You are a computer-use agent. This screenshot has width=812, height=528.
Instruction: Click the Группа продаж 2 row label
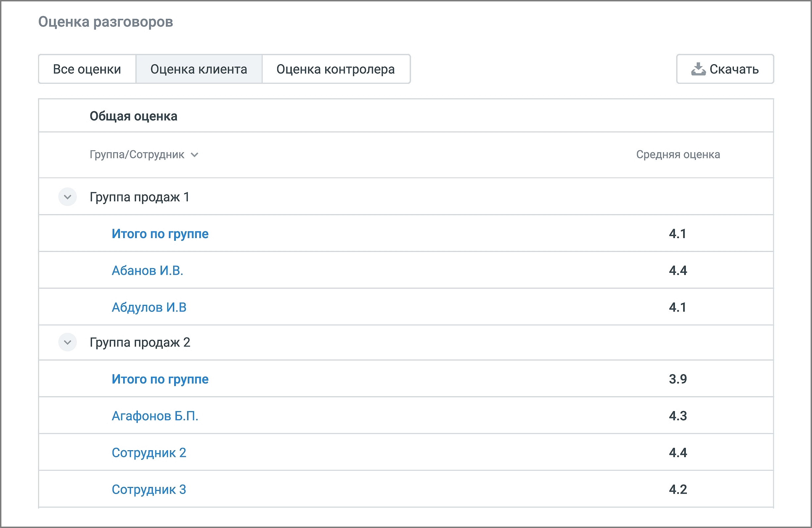click(x=140, y=342)
